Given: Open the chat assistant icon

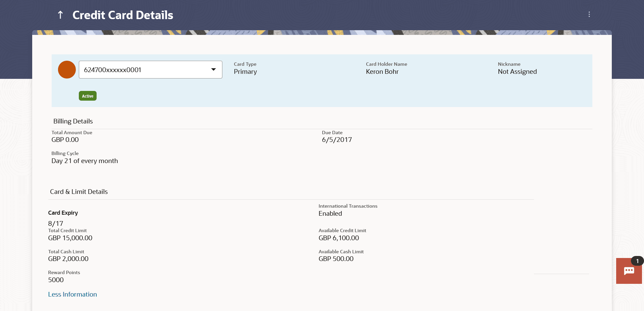Looking at the screenshot, I should click(x=629, y=271).
